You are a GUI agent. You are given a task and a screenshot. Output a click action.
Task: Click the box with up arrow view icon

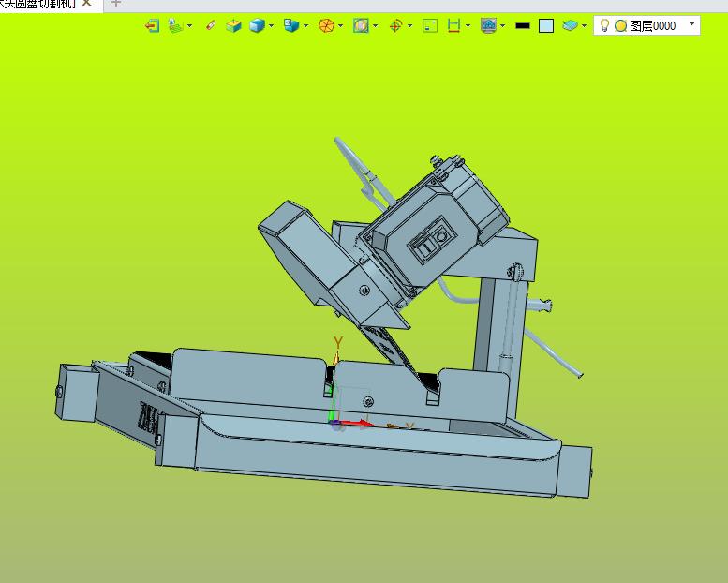233,25
